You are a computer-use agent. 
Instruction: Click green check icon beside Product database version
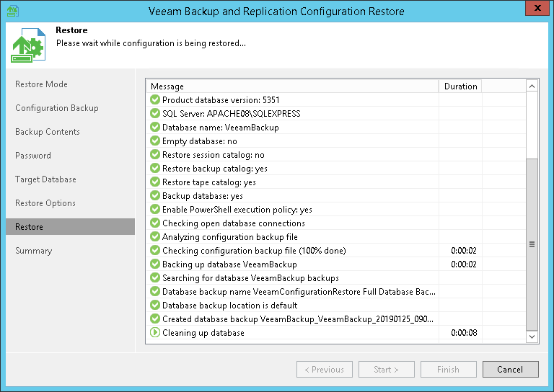coord(154,100)
